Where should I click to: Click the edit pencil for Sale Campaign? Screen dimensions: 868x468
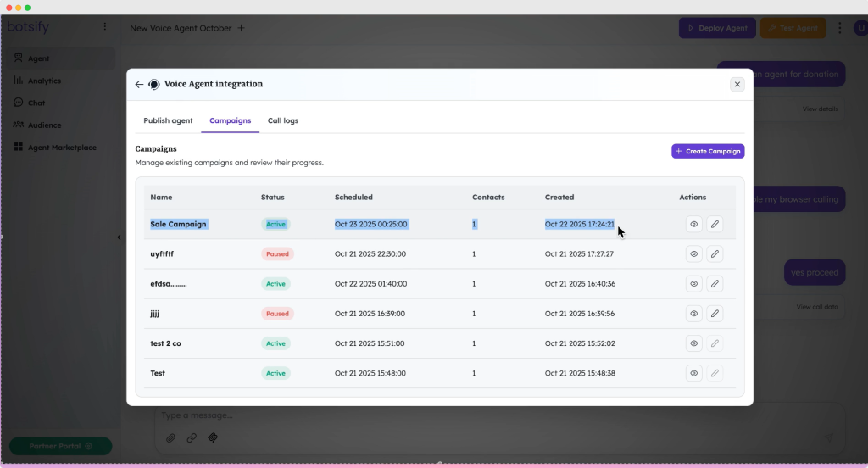click(x=715, y=225)
